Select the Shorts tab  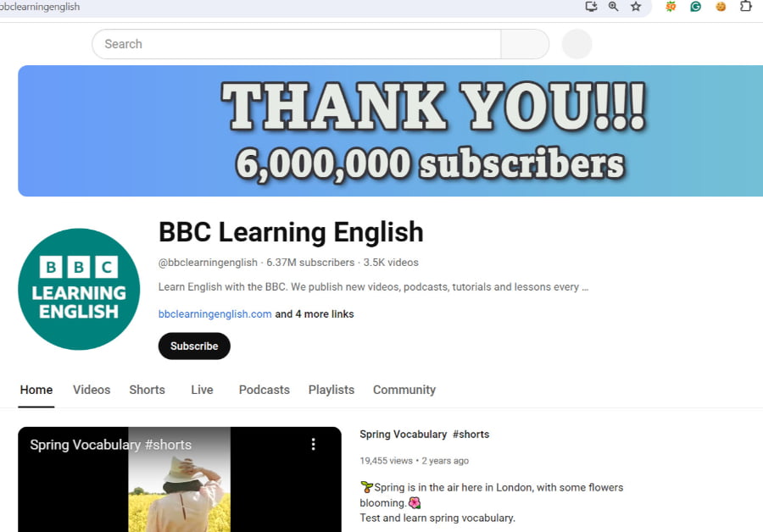coord(147,390)
